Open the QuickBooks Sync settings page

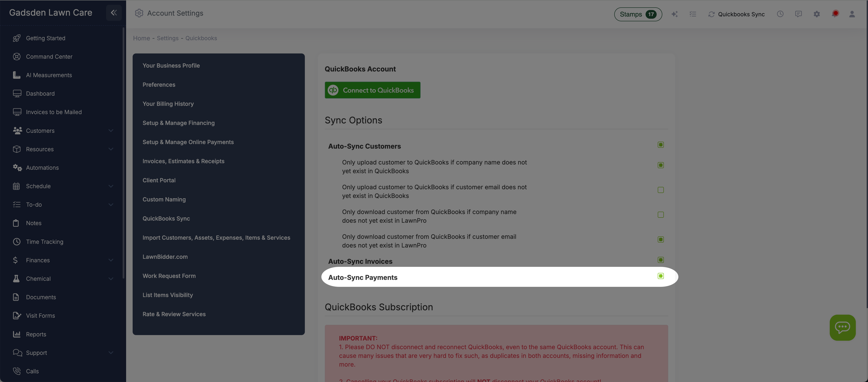166,218
